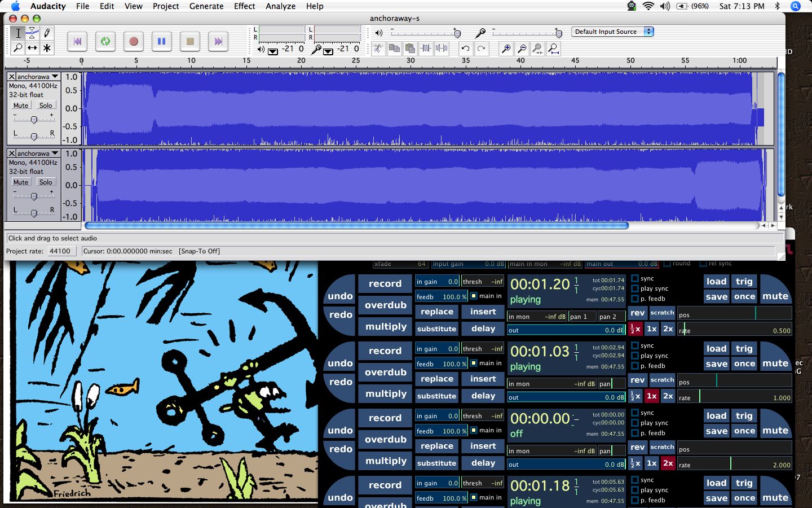Open output meter dropdown arrow
This screenshot has width=812, height=508.
tap(273, 51)
